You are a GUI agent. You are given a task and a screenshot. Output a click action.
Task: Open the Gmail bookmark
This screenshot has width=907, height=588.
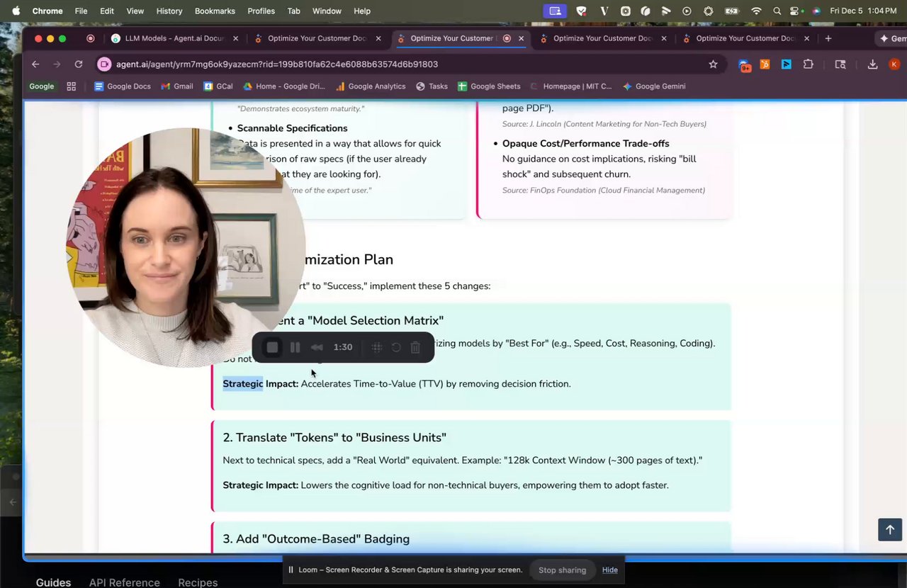(177, 86)
